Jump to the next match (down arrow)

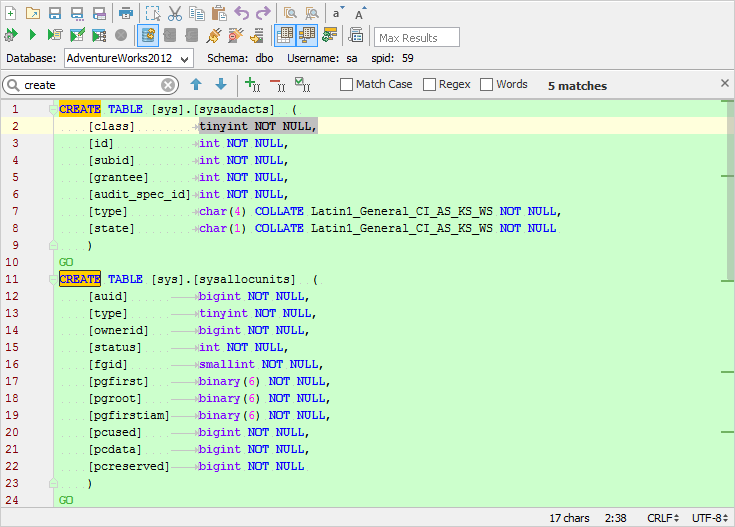[221, 84]
